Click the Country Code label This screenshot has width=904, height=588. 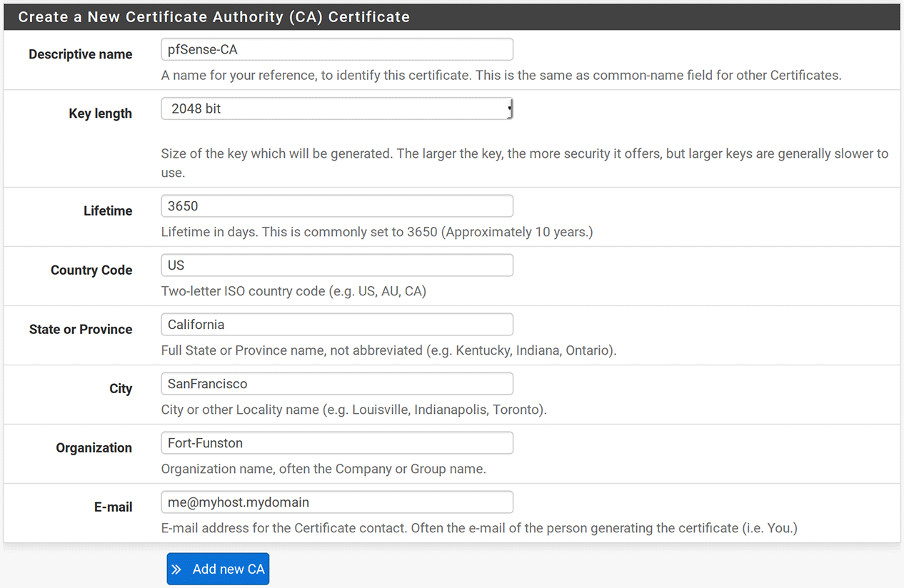[x=91, y=270]
